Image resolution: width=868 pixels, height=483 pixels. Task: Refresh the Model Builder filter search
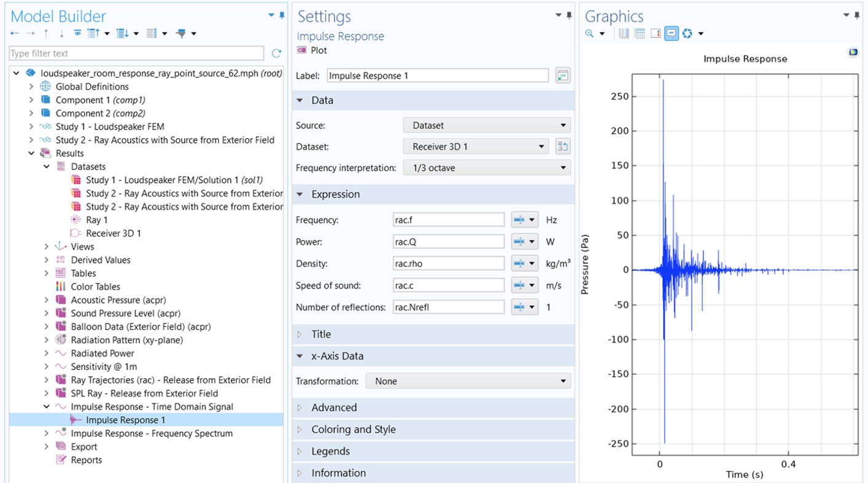click(x=276, y=53)
